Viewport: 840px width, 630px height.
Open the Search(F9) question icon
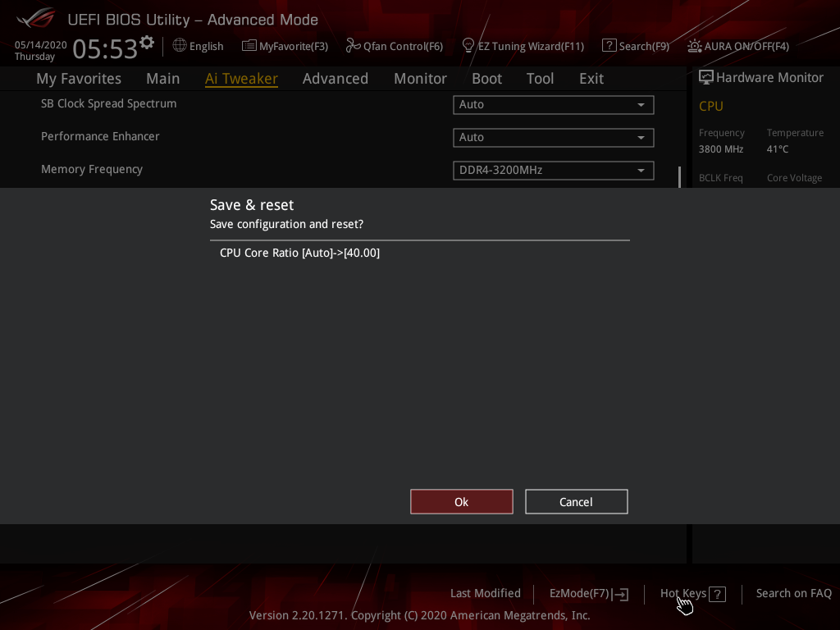coord(609,46)
